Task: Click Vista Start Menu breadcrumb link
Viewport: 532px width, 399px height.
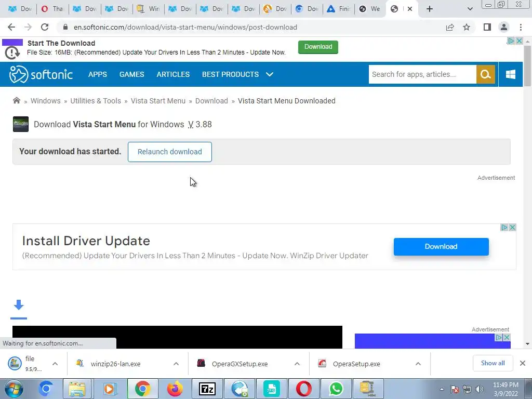Action: click(158, 101)
